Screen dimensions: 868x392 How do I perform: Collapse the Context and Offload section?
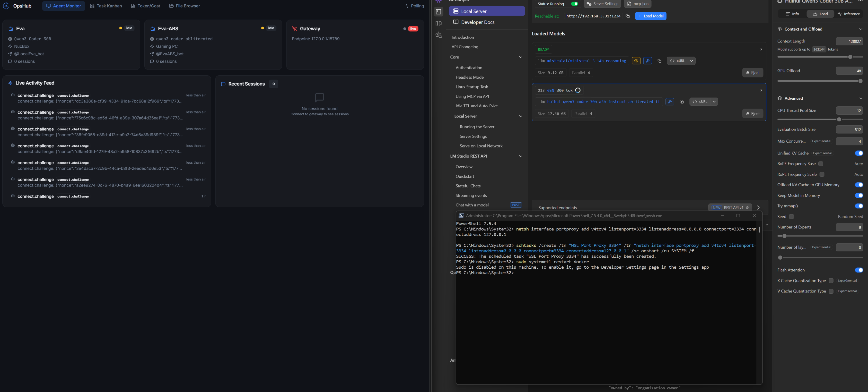(861, 29)
